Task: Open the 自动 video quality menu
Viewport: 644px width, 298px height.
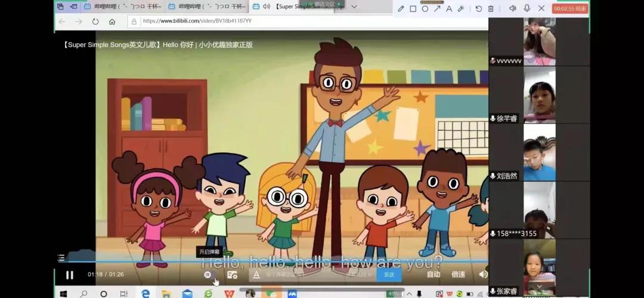Action: [434, 275]
